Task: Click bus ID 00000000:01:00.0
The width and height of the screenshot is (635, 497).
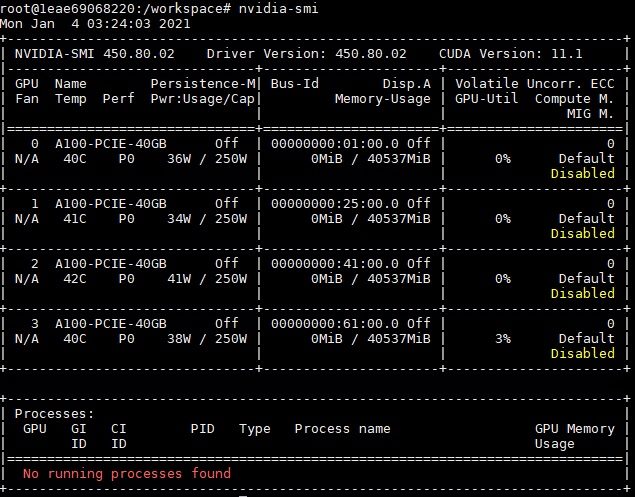Action: click(335, 144)
